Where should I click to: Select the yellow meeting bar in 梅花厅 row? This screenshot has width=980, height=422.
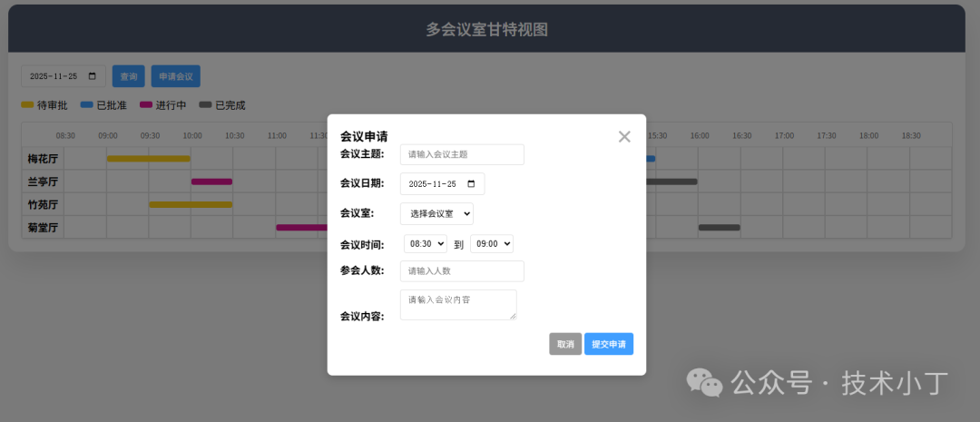(148, 159)
